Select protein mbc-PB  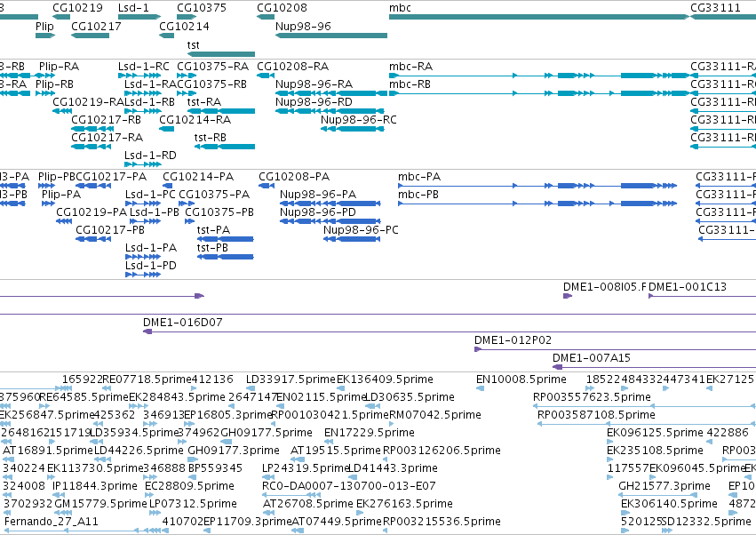pyautogui.click(x=537, y=204)
